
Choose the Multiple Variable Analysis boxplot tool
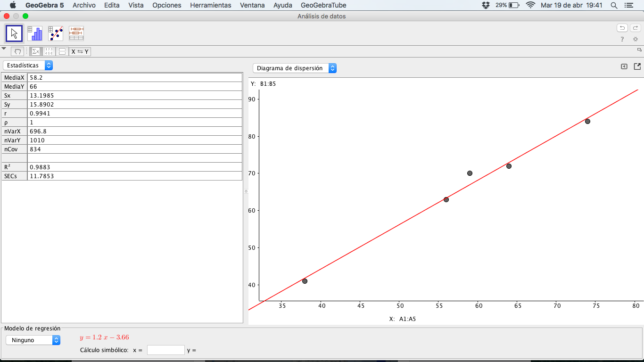[x=76, y=33]
